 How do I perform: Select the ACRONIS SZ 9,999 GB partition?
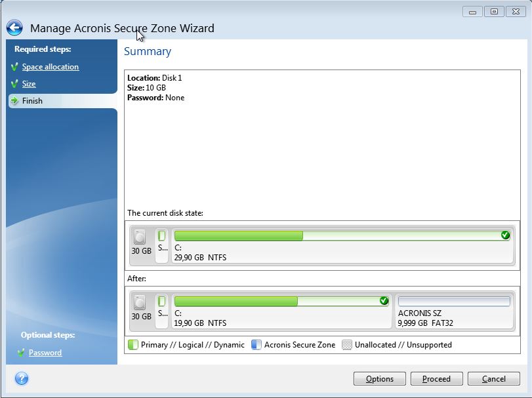(x=454, y=311)
